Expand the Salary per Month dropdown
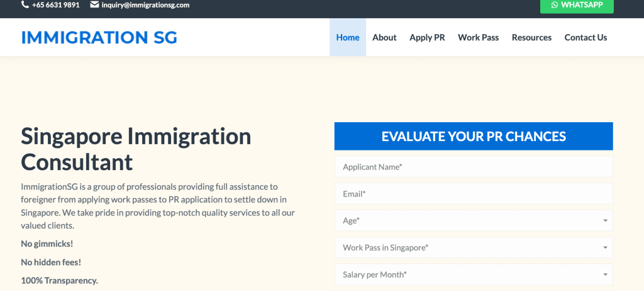The height and width of the screenshot is (291, 644). 474,275
